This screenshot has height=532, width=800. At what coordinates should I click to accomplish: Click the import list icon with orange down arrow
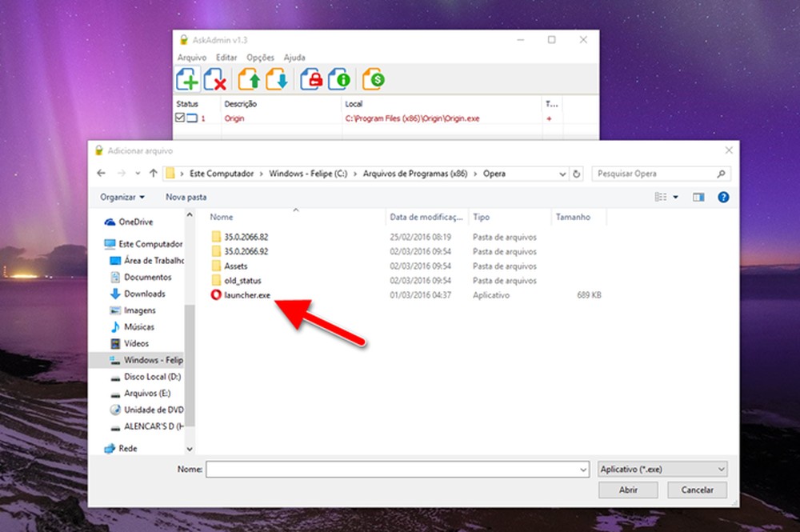click(x=277, y=78)
